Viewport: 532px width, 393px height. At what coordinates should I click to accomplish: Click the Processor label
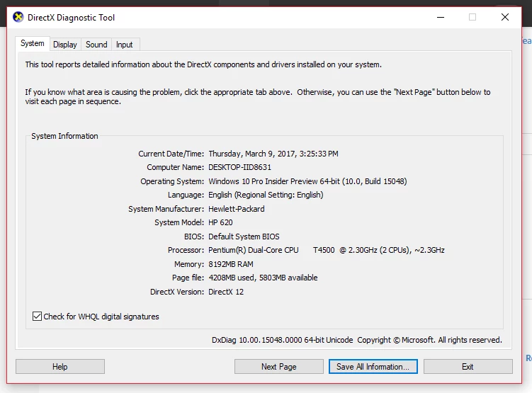[x=186, y=250]
